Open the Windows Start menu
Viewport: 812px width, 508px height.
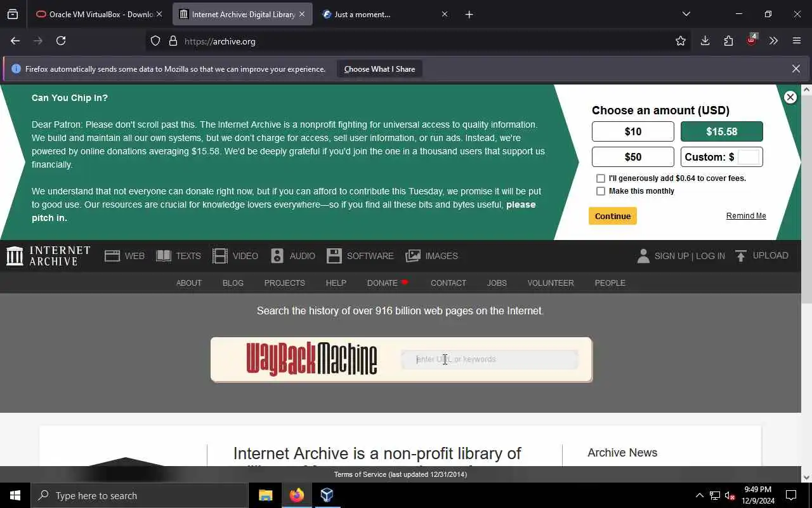coord(15,495)
